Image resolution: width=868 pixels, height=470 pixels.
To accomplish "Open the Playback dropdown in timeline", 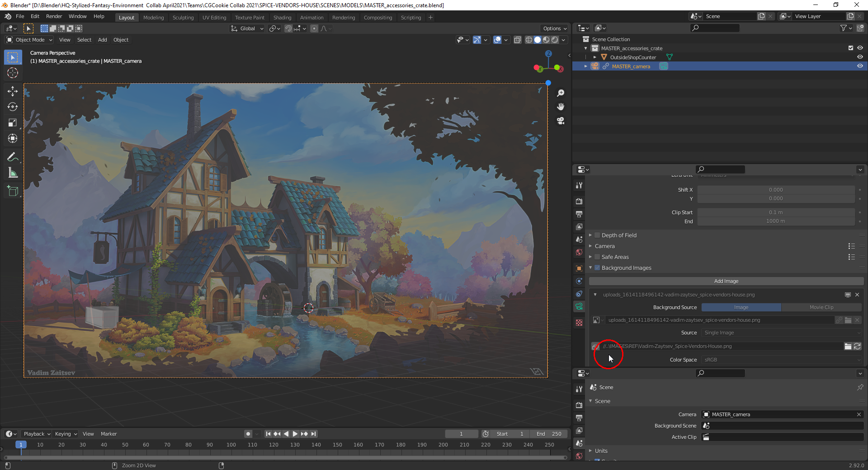I will 37,434.
